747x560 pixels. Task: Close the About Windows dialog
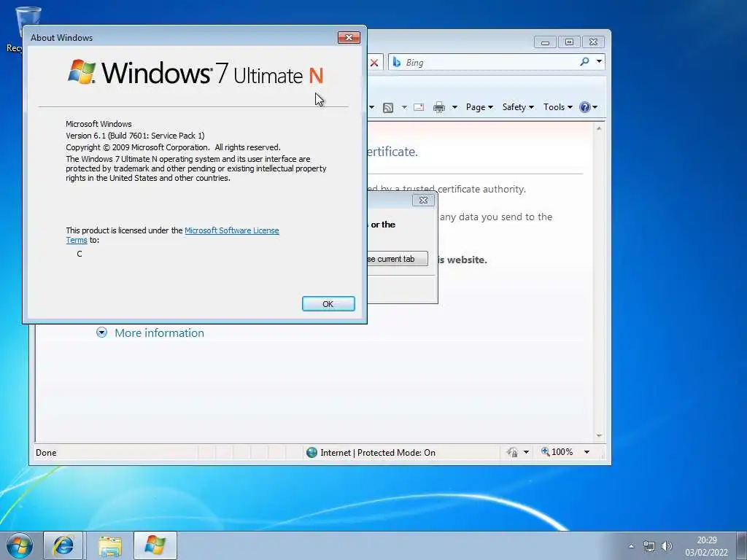point(349,38)
